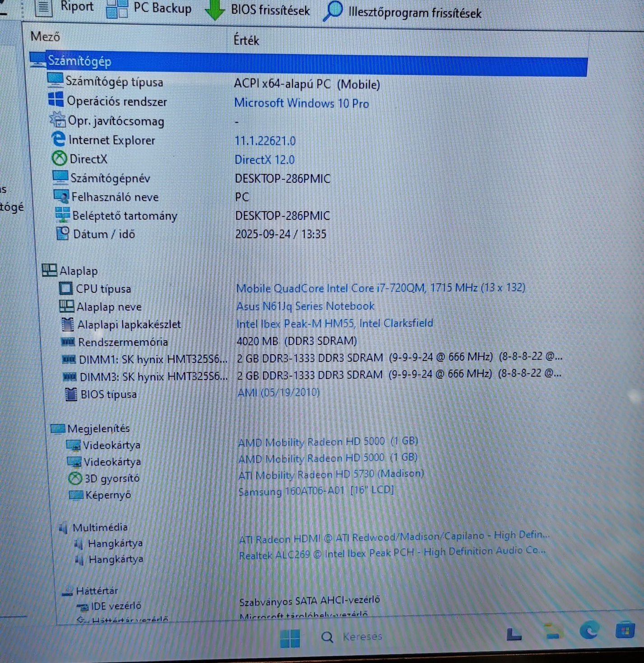Click the CPU típusa chip icon
644x663 pixels.
tap(66, 288)
